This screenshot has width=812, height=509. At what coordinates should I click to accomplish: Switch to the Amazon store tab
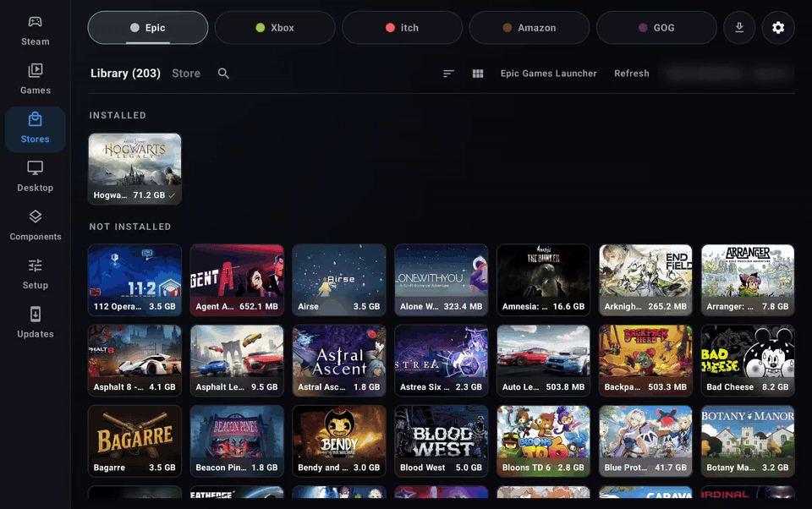tap(529, 27)
